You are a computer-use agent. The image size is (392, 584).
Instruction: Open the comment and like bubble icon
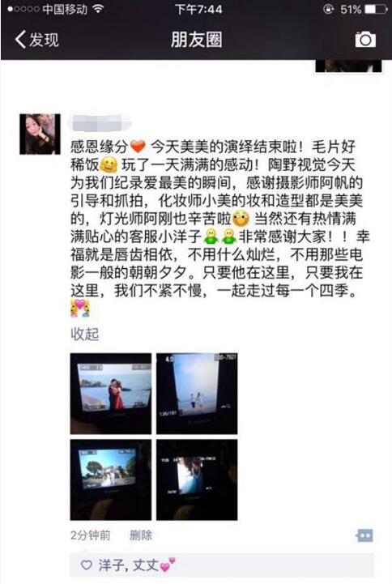pos(364,535)
